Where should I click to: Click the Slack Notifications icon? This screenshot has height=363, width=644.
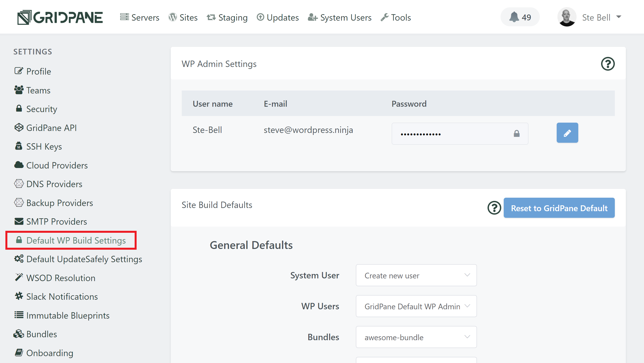(19, 296)
